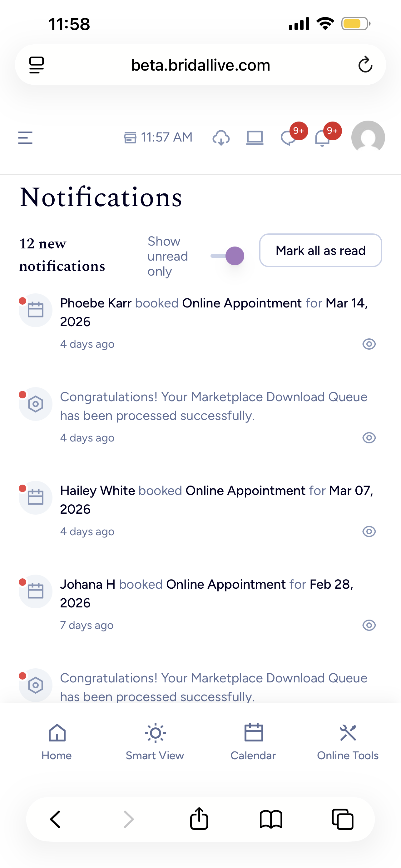This screenshot has width=401, height=868.
Task: Open the user profile avatar
Action: [368, 137]
